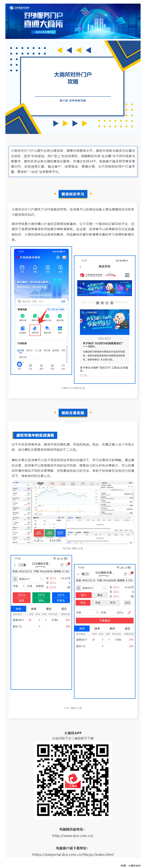Switch to 乙二醇 market data tab
This screenshot has height=868, width=146.
click(x=38, y=350)
